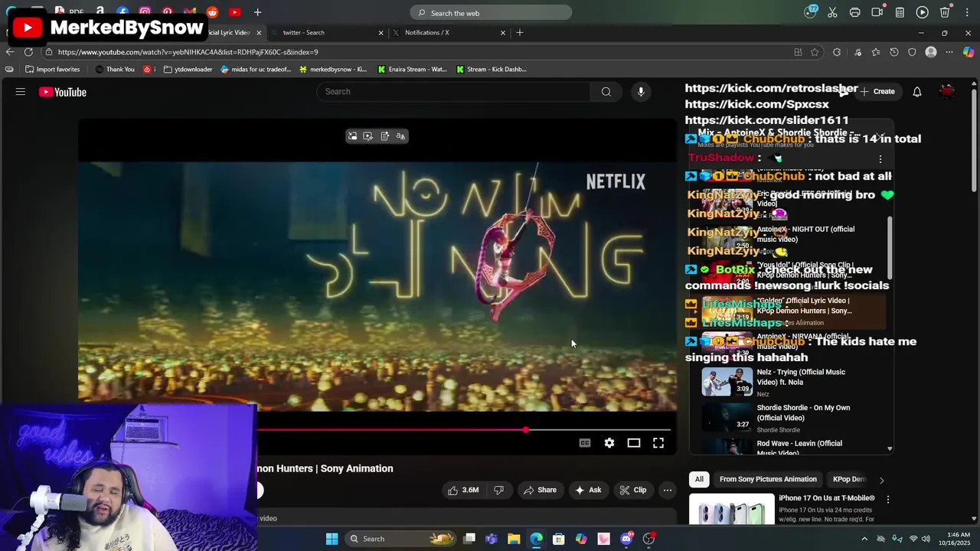Open more actions ellipsis under video
Image resolution: width=980 pixels, height=551 pixels.
point(668,490)
